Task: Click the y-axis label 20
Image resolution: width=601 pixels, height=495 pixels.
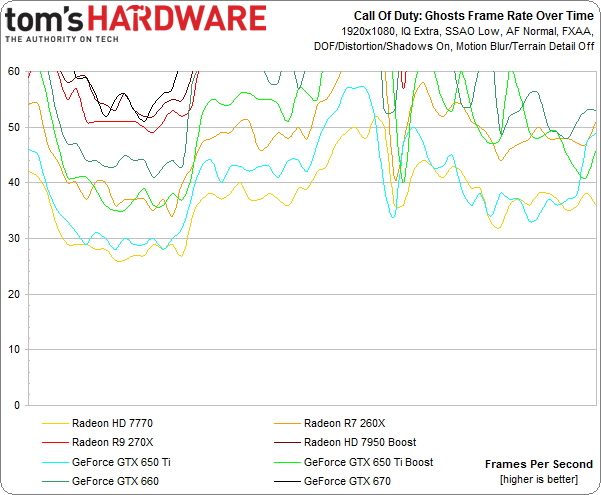Action: 14,294
